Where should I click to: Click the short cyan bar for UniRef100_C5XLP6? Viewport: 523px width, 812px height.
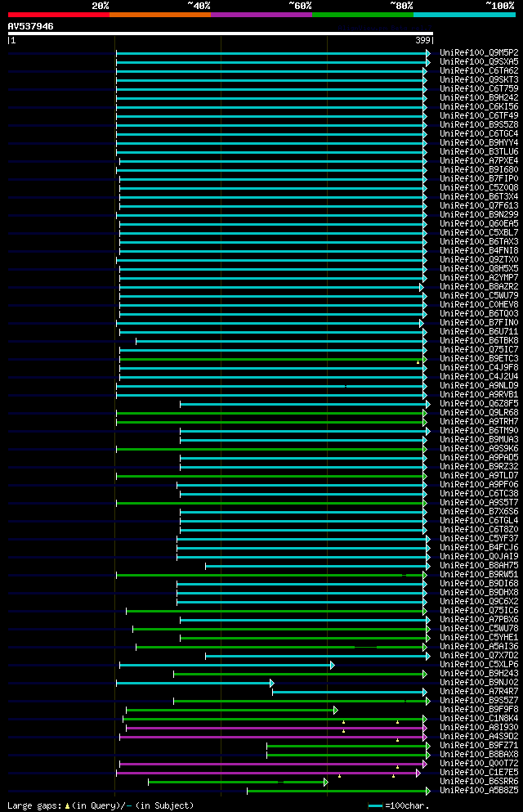pyautogui.click(x=226, y=666)
